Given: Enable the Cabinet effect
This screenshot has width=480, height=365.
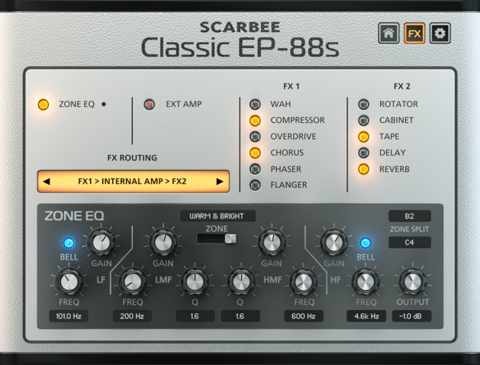Looking at the screenshot, I should (363, 120).
